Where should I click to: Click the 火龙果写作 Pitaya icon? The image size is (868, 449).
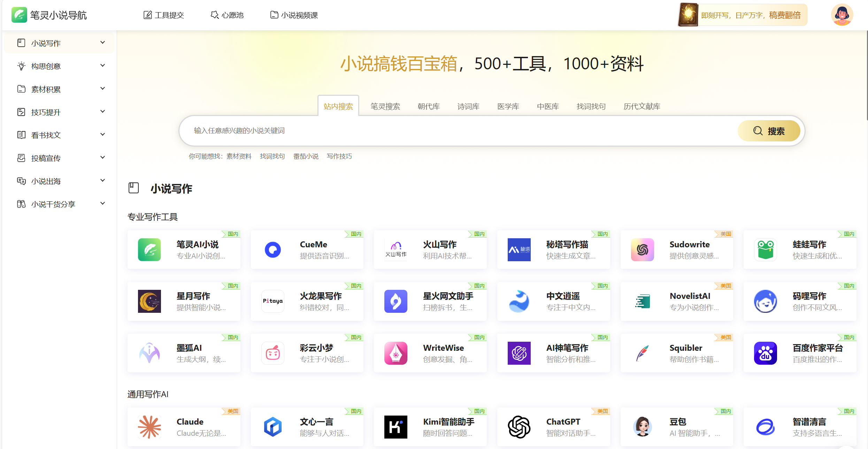(x=272, y=301)
